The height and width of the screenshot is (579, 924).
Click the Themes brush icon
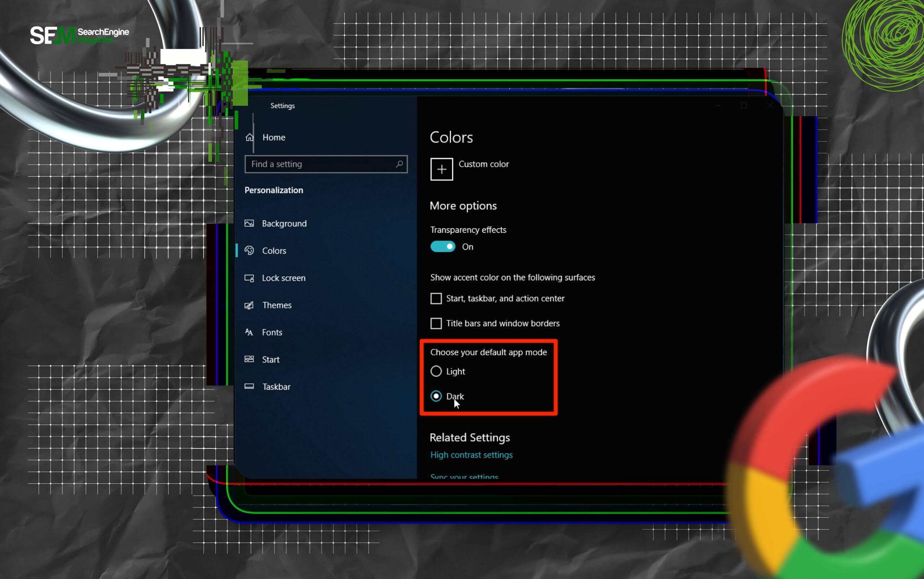(x=249, y=305)
